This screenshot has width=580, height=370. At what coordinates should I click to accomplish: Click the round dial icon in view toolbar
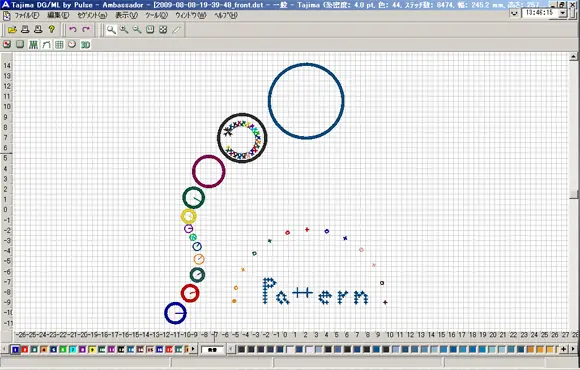(72, 45)
